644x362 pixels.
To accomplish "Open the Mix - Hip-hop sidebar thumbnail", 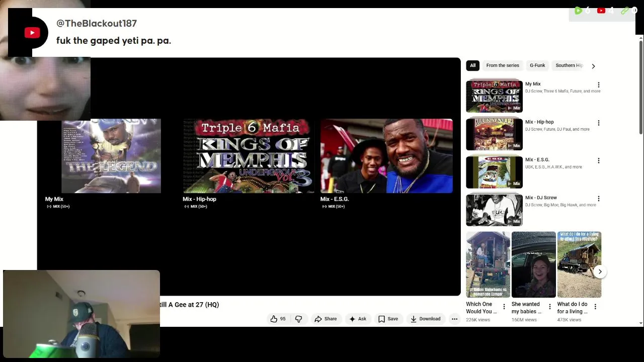I will click(x=494, y=134).
